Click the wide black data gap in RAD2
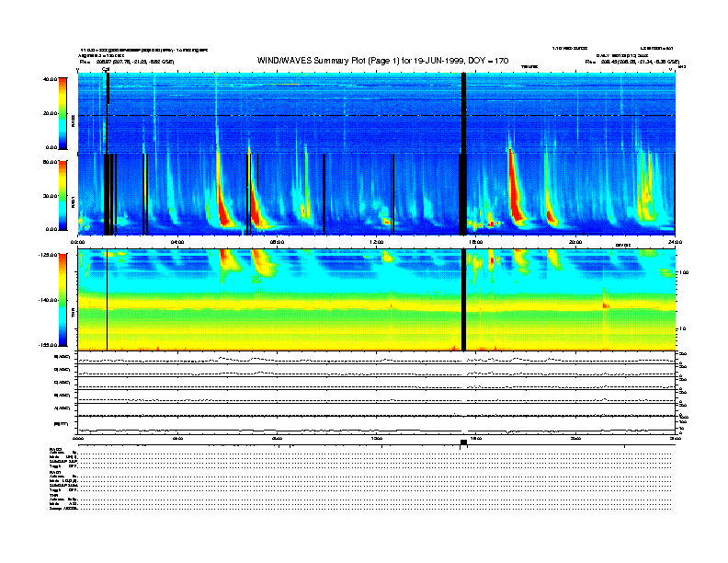The height and width of the screenshot is (563, 728). coord(463,112)
